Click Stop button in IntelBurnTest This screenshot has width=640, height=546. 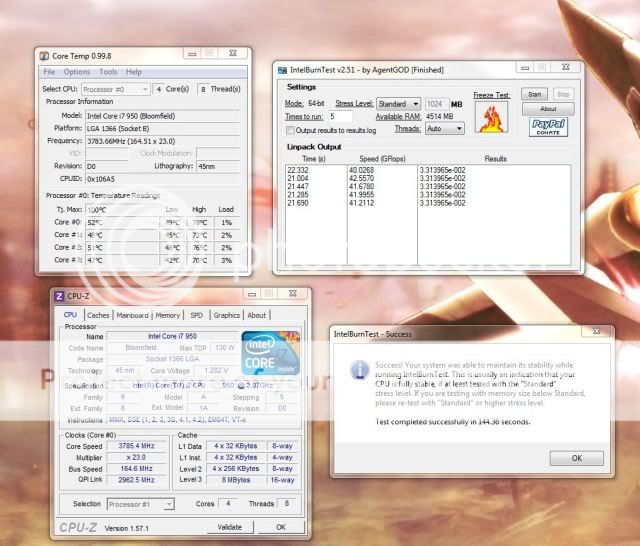click(x=563, y=94)
